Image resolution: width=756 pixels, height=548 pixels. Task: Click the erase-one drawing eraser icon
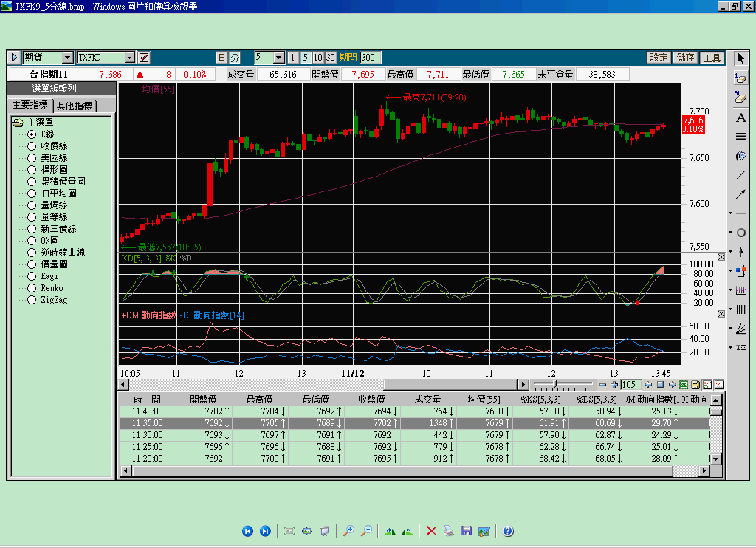click(x=740, y=78)
